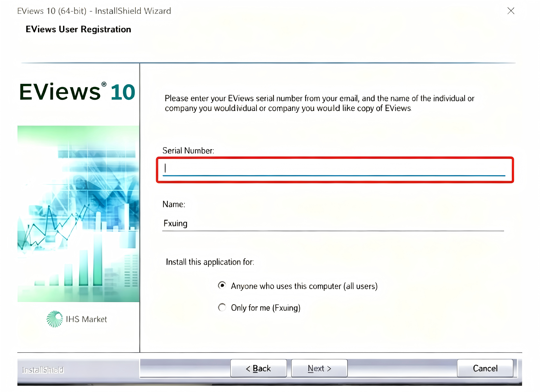Click the serial number instruction paragraph
Viewport: 540px width, 392px height.
[x=319, y=103]
